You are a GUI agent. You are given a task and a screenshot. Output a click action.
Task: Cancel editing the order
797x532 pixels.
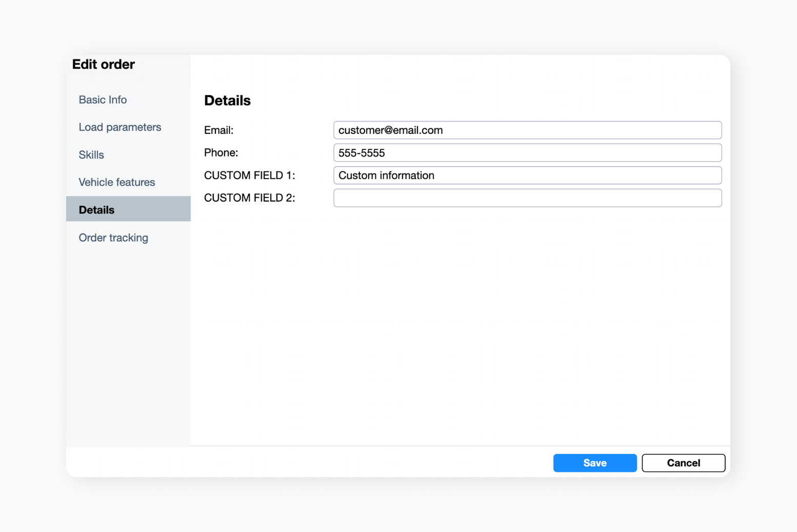[x=683, y=463]
